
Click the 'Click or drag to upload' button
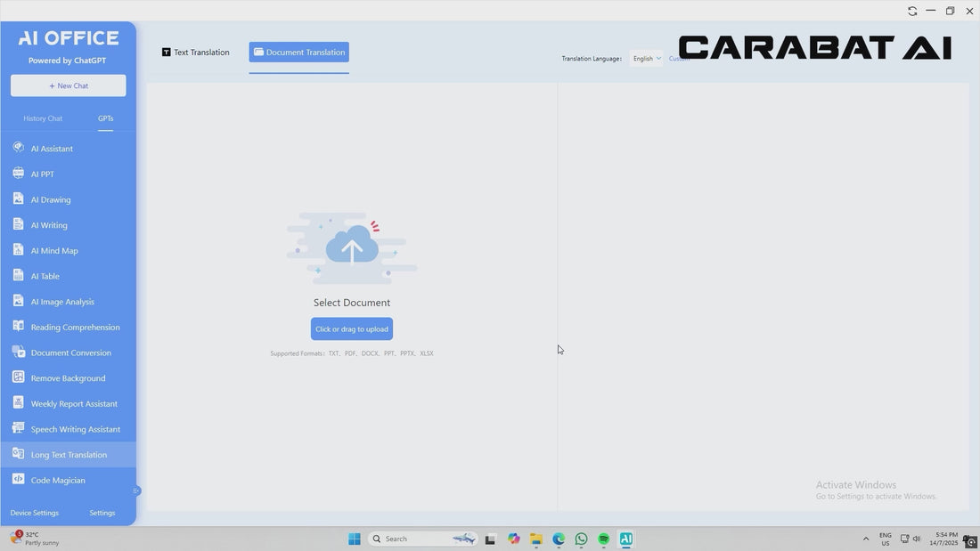coord(352,329)
